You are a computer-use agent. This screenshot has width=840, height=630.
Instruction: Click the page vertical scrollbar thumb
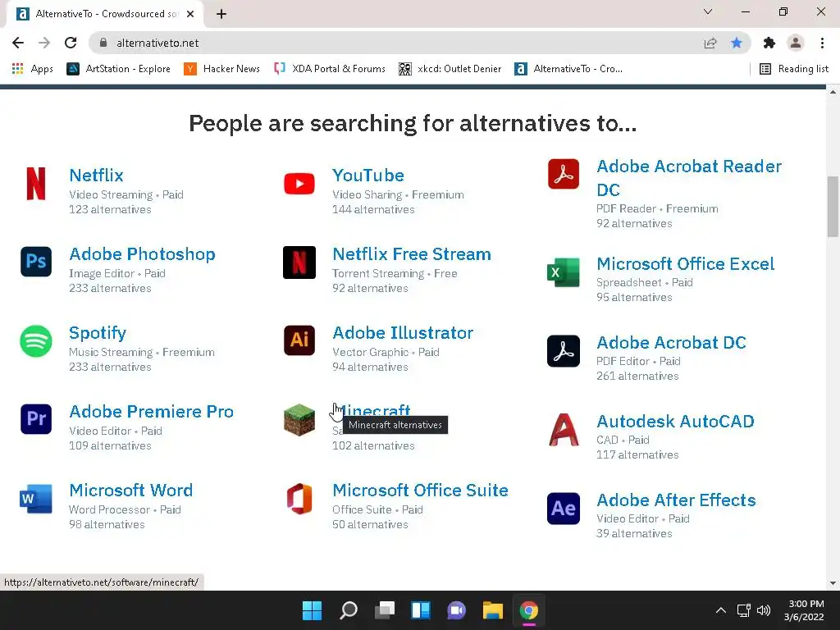(833, 206)
